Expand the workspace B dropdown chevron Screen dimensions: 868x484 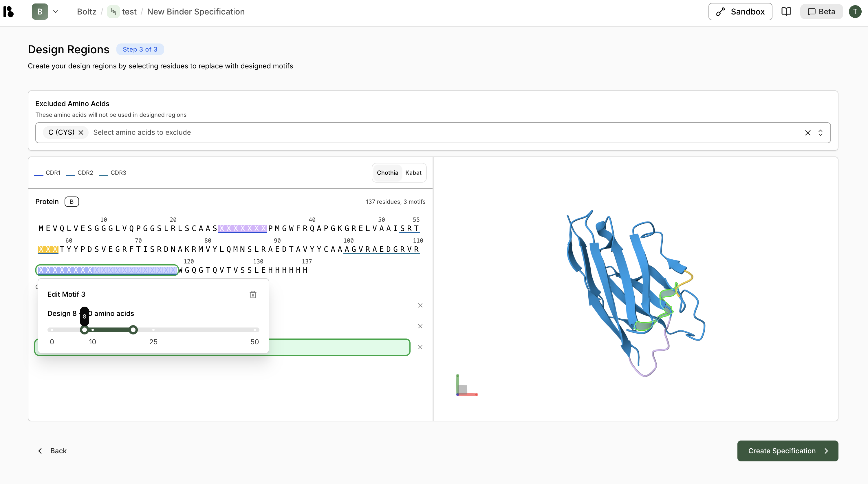click(56, 12)
